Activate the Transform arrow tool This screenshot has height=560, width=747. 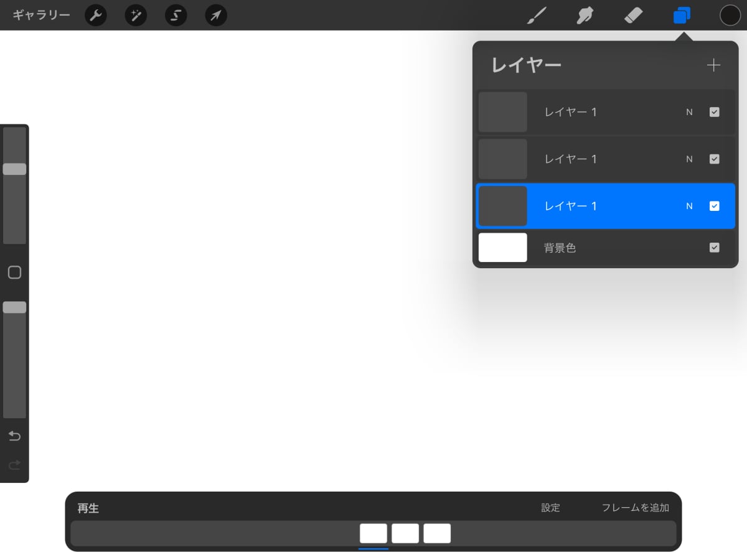pyautogui.click(x=215, y=15)
